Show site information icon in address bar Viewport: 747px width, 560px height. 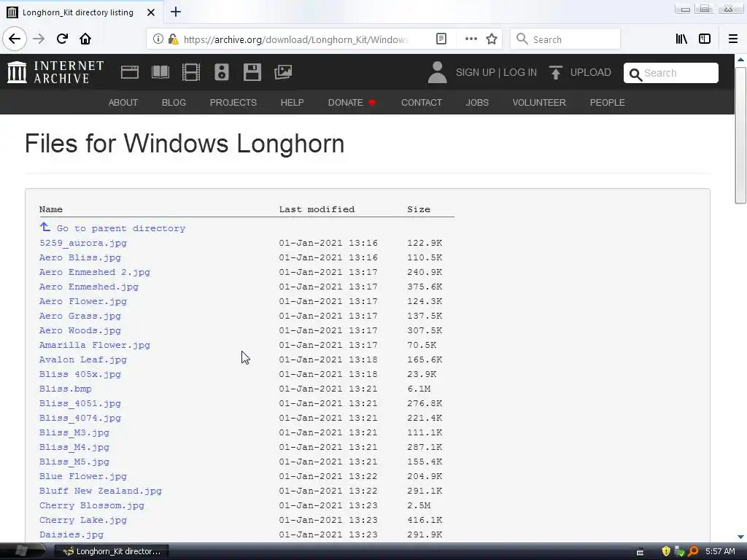tap(158, 39)
